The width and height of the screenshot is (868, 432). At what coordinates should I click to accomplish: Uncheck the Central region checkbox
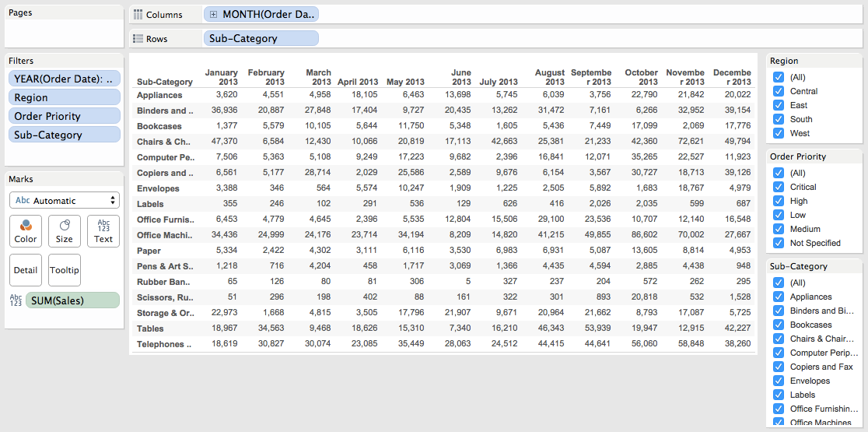coord(779,91)
